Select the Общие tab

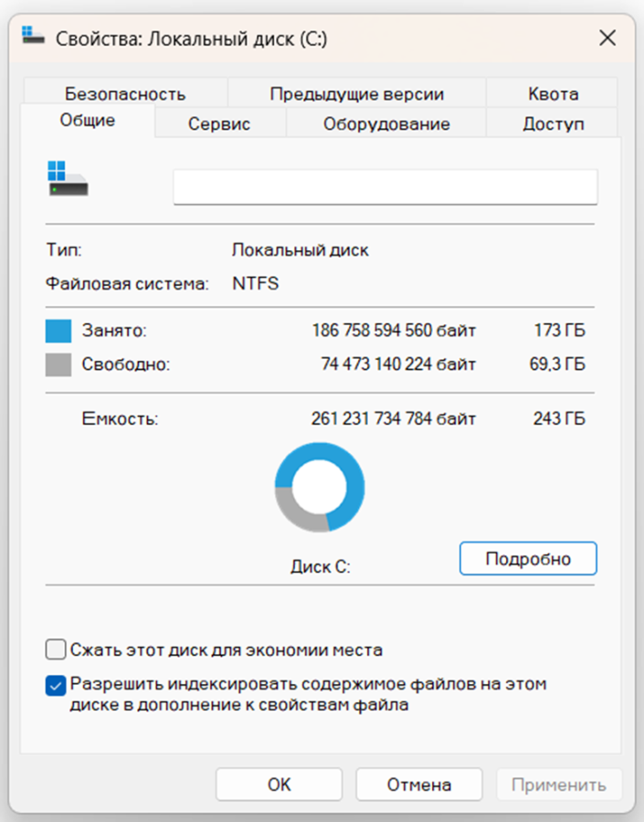tap(88, 121)
